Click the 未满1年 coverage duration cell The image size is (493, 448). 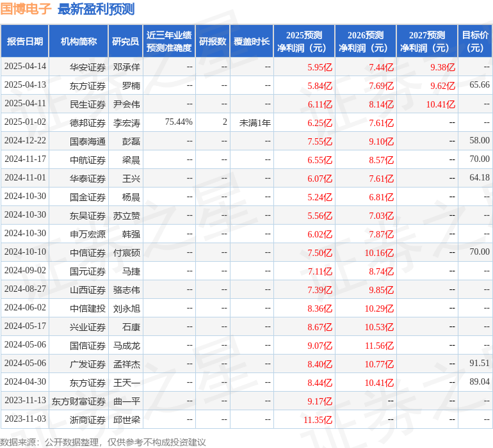(x=255, y=123)
